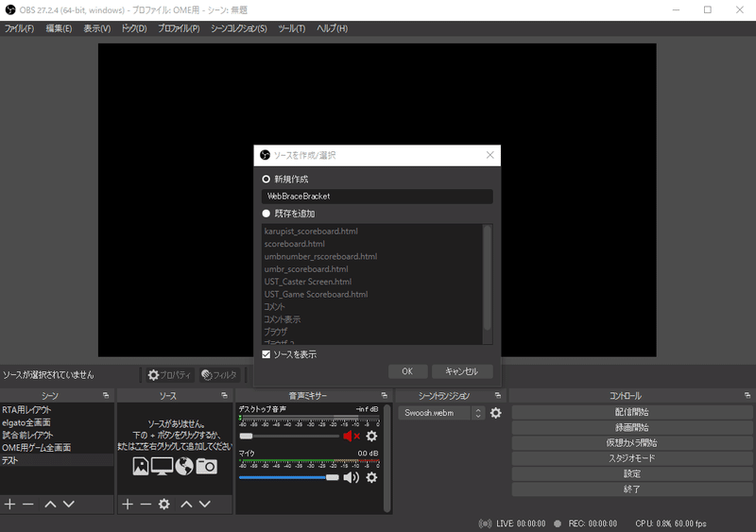Pop out the Sources dock
This screenshot has width=756, height=532.
point(224,396)
